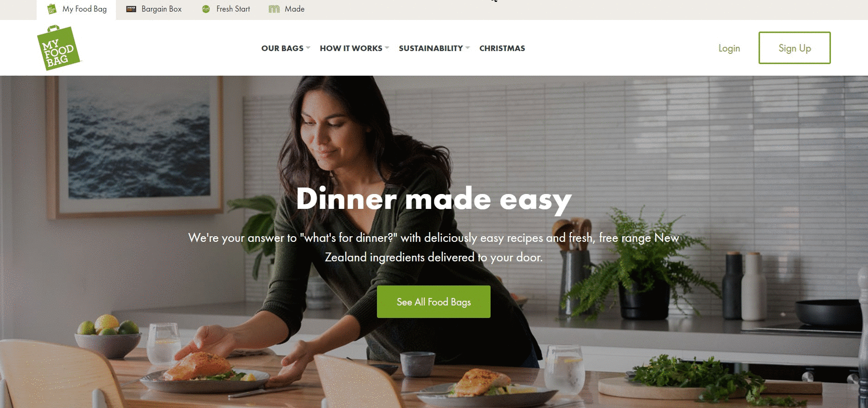The image size is (868, 408).
Task: Expand the Sustainability dropdown arrow
Action: 467,48
